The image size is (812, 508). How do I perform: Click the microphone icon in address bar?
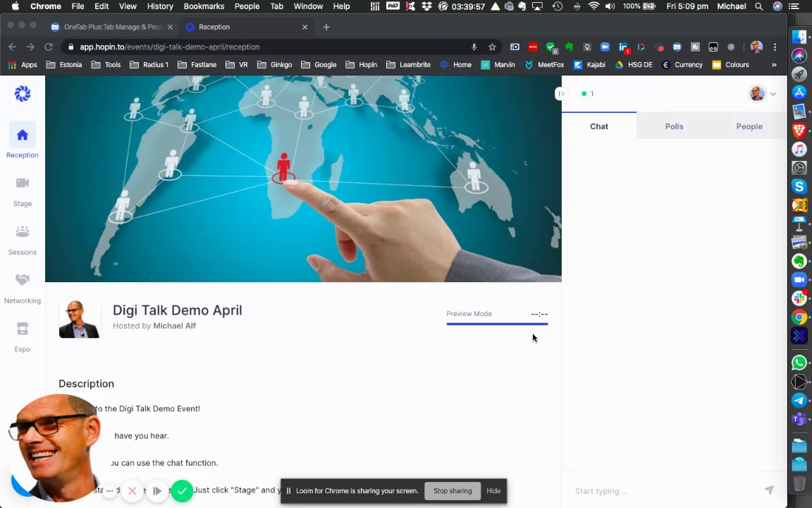[x=474, y=47]
